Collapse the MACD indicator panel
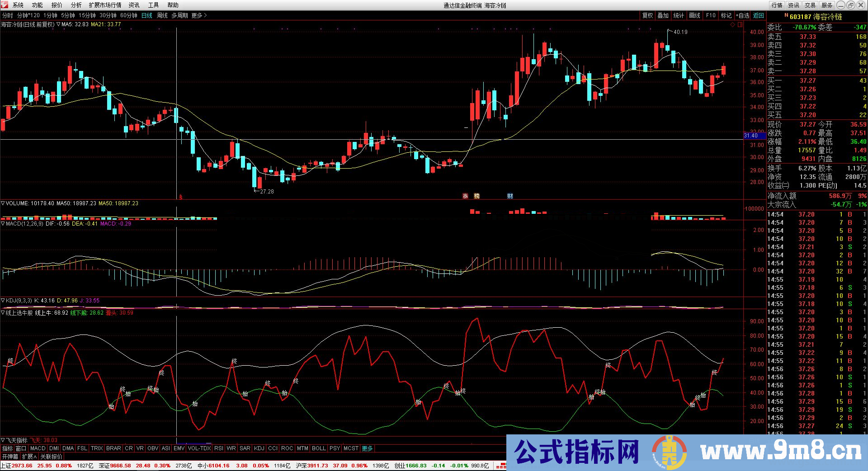 [x=3, y=223]
